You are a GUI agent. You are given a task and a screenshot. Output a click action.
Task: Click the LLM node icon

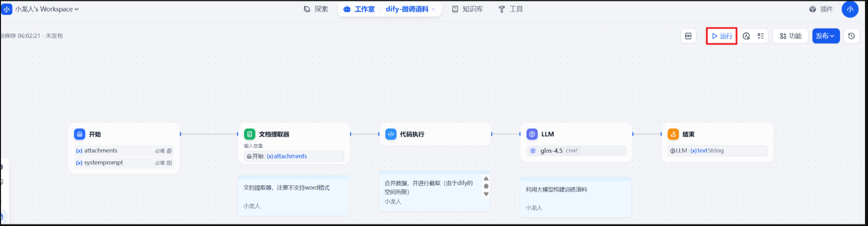tap(532, 134)
